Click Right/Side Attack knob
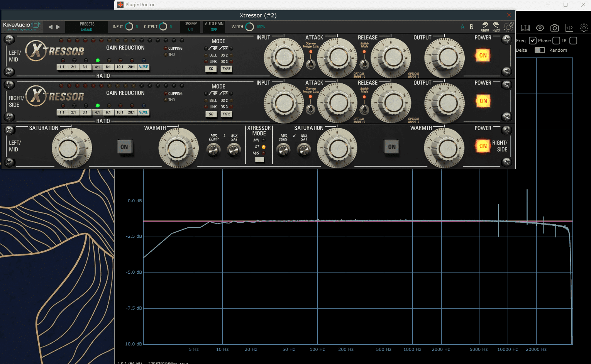 pyautogui.click(x=337, y=103)
